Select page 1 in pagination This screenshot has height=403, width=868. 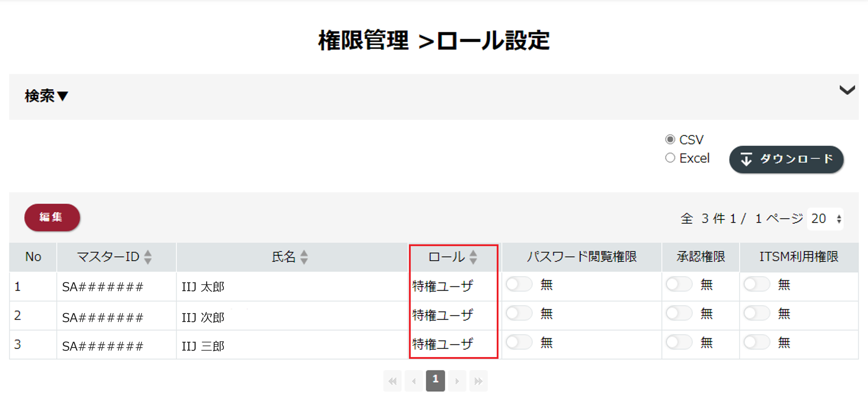[x=435, y=381]
